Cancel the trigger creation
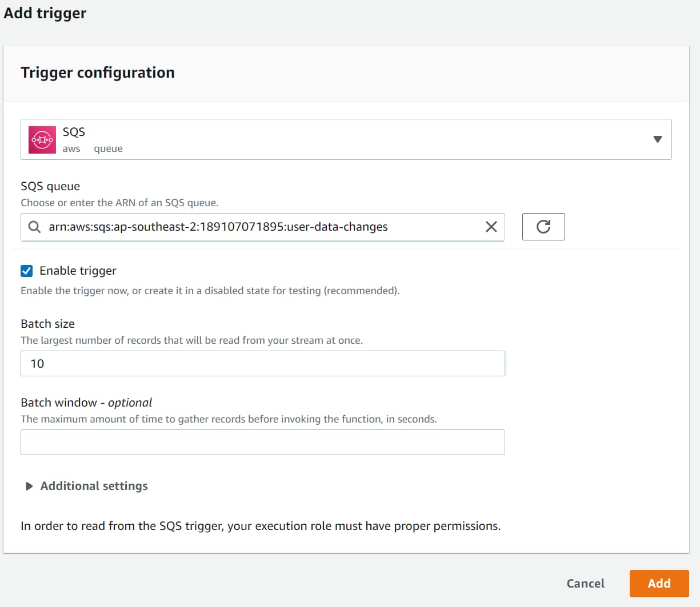This screenshot has height=607, width=700. [585, 583]
